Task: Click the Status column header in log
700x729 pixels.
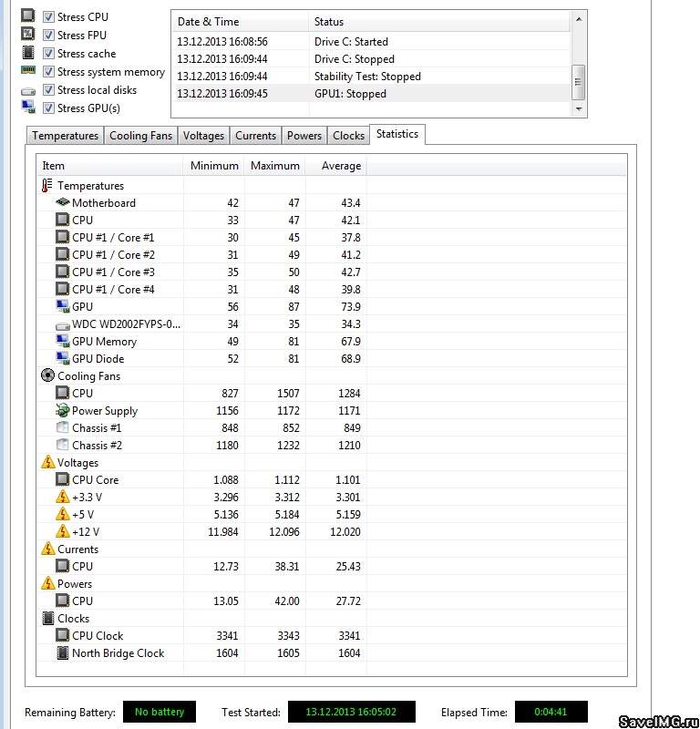Action: click(x=439, y=22)
